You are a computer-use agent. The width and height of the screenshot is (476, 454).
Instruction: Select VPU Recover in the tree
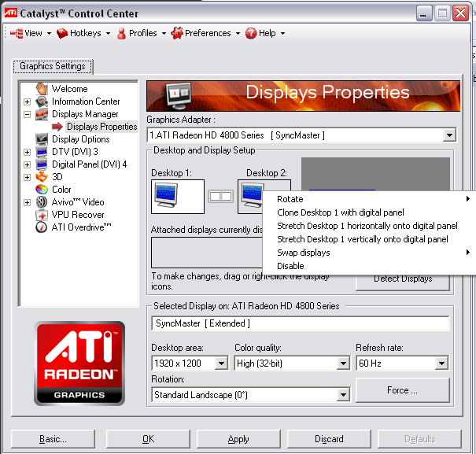pos(78,215)
